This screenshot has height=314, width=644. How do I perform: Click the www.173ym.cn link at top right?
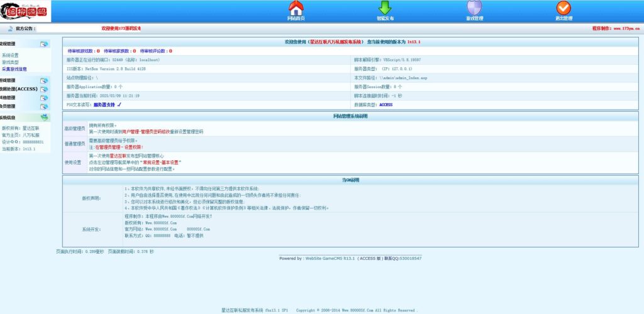click(625, 29)
